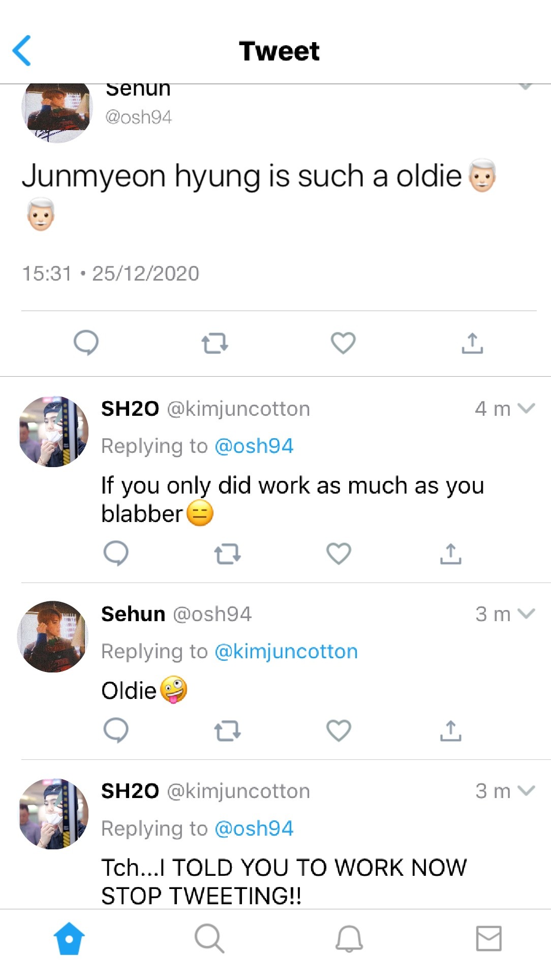Like SH2O's blabber reply
Viewport: 551px width, 980px height.
point(339,554)
